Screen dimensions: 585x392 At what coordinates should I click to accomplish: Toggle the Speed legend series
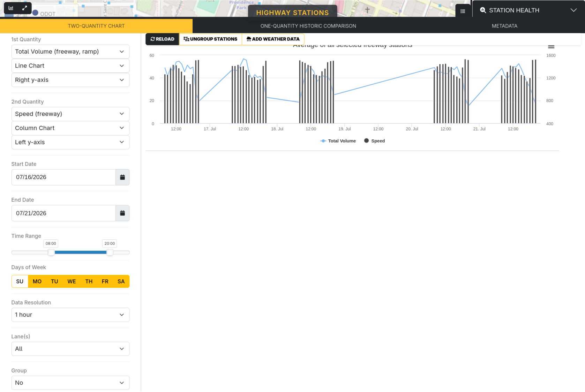point(374,141)
